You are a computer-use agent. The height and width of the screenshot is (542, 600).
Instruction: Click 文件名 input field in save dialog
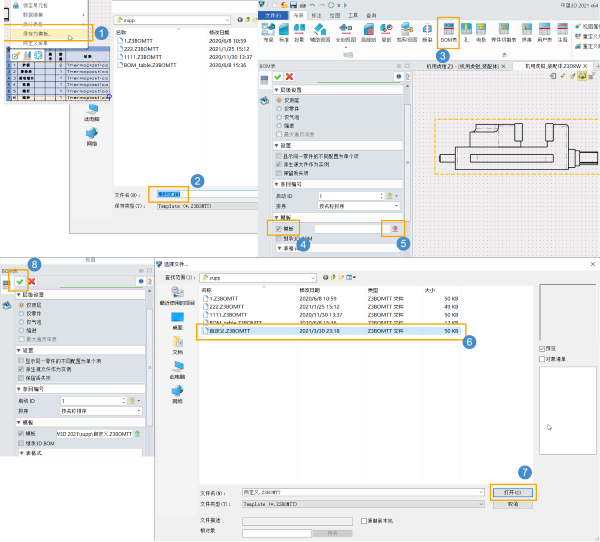207,194
